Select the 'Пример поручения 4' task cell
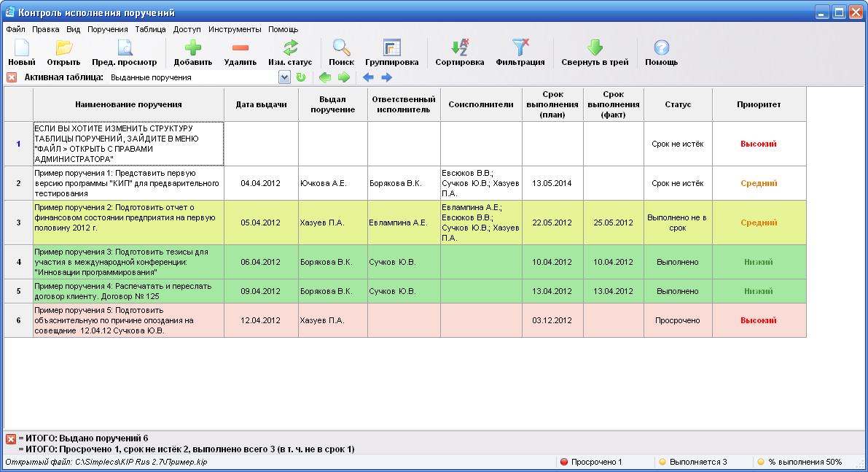Screen dimensions: 868x472 coord(128,291)
